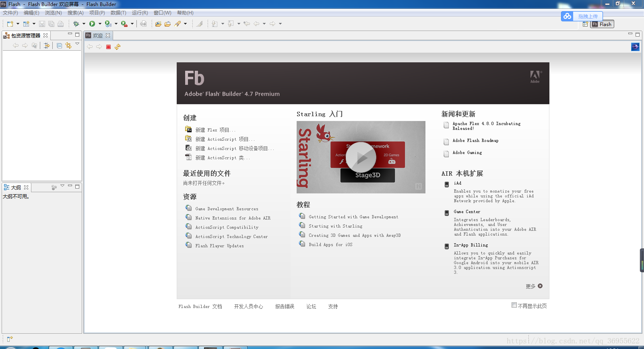Click the Open Resource folder icon
644x349 pixels.
pos(167,24)
